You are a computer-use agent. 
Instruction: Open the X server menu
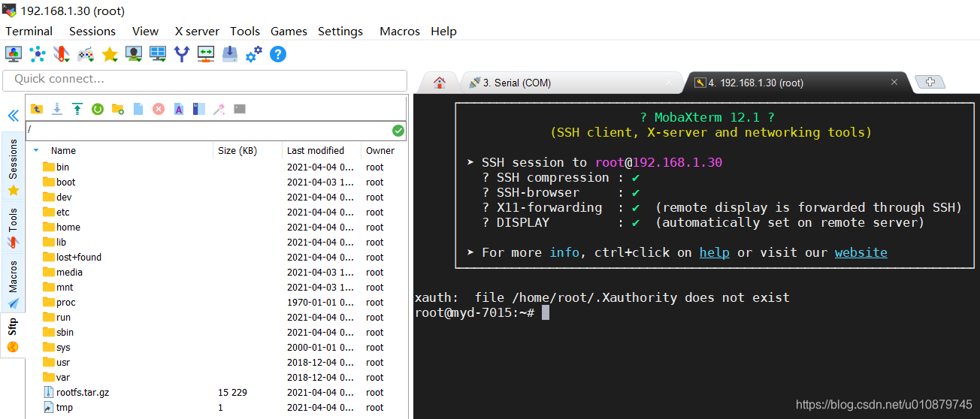click(x=197, y=31)
